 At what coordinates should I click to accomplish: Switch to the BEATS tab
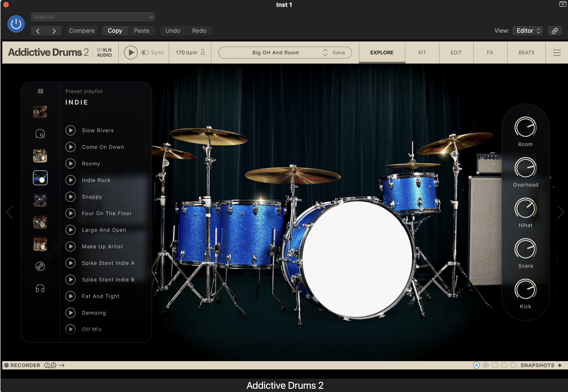527,53
